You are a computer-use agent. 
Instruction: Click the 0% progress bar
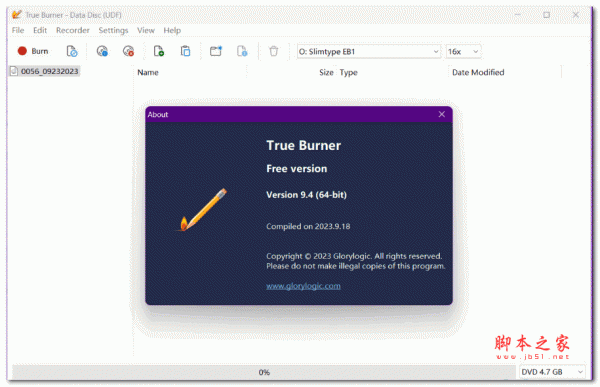[x=264, y=372]
